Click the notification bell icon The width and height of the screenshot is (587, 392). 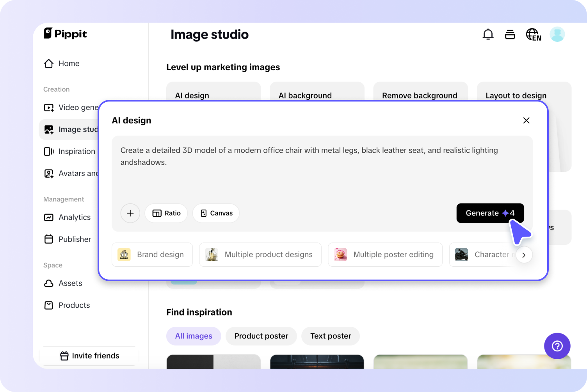click(488, 35)
